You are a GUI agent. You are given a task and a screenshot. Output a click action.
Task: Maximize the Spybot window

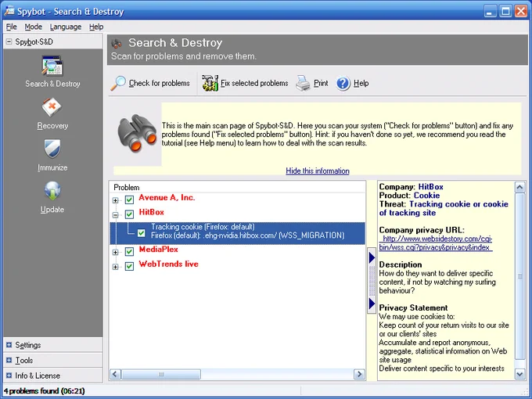coord(505,11)
